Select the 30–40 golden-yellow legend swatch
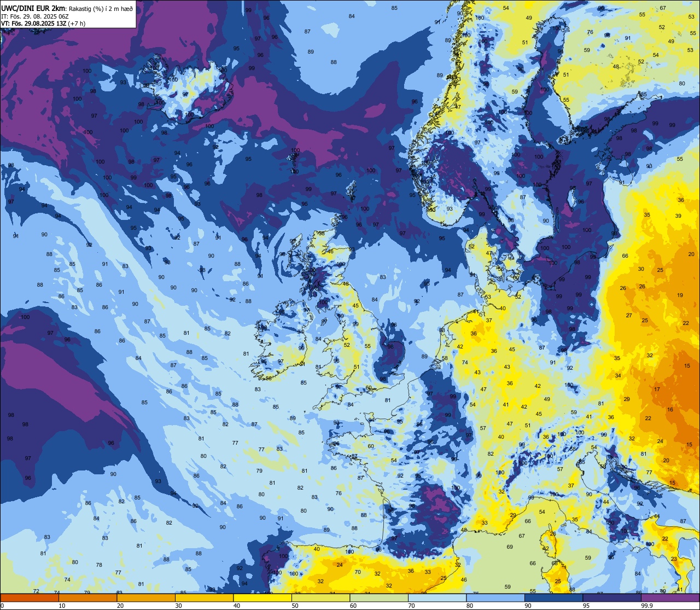Image resolution: width=700 pixels, height=610 pixels. click(x=204, y=598)
